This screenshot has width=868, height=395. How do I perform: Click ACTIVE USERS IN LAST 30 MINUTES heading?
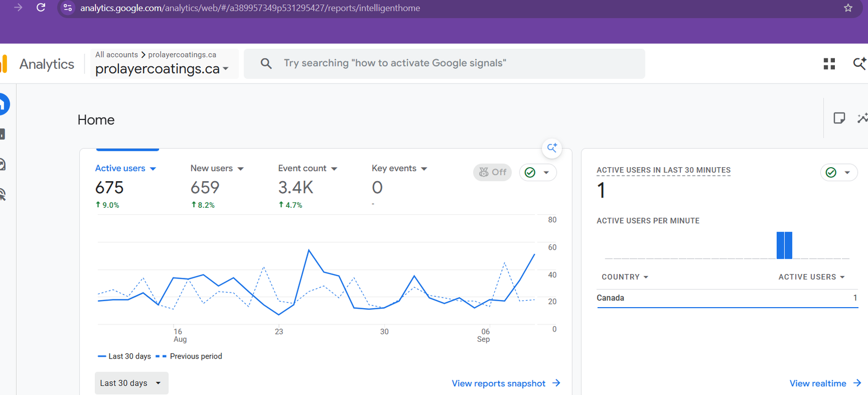click(x=663, y=170)
